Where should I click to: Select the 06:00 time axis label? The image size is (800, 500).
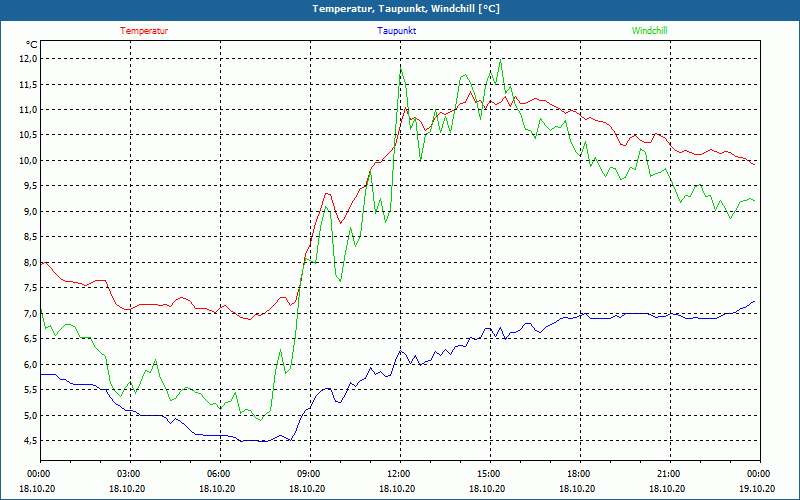click(219, 474)
